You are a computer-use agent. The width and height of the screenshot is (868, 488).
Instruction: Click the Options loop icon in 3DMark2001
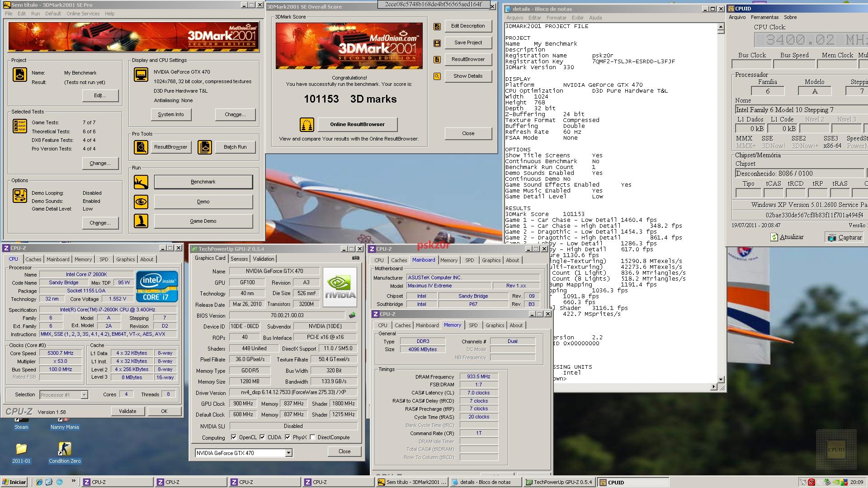pyautogui.click(x=20, y=196)
